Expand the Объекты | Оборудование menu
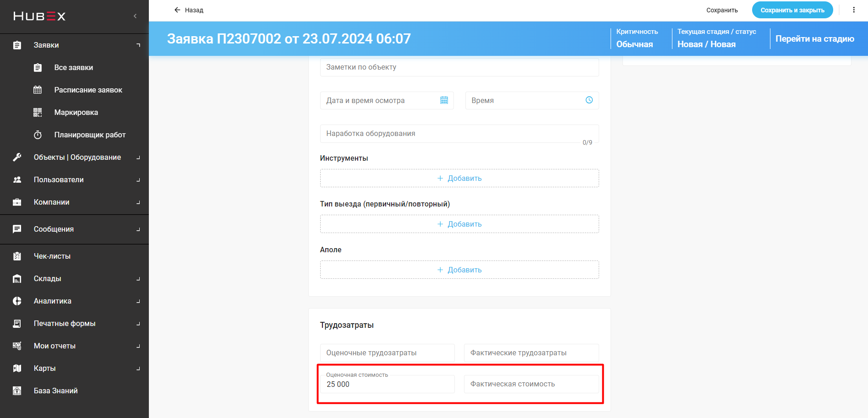Viewport: 868px width, 418px height. click(x=77, y=157)
